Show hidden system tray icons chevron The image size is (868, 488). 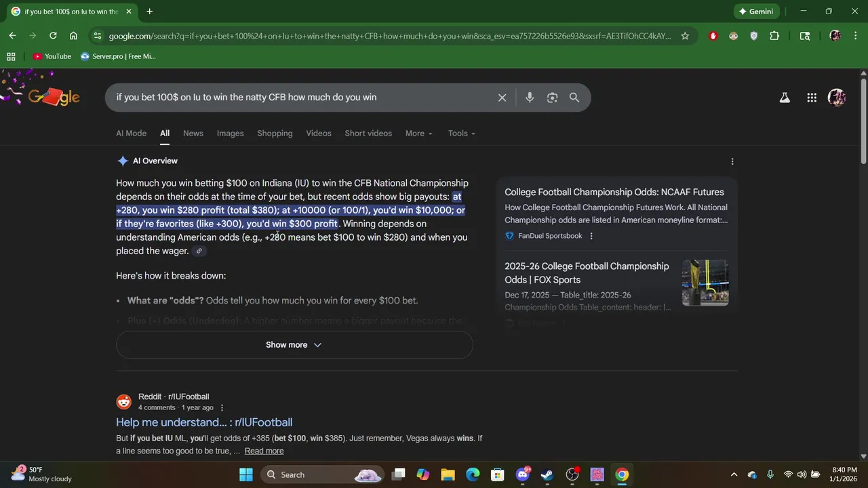pyautogui.click(x=733, y=474)
